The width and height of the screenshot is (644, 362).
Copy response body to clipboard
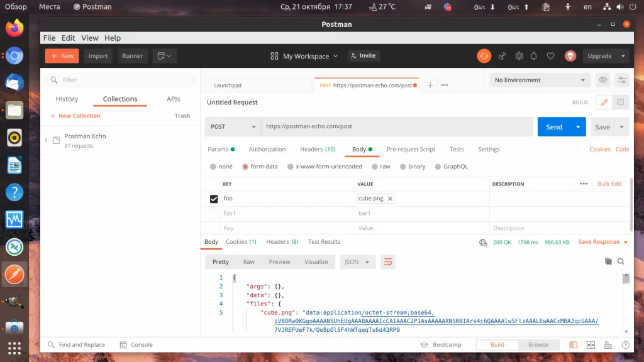click(608, 261)
